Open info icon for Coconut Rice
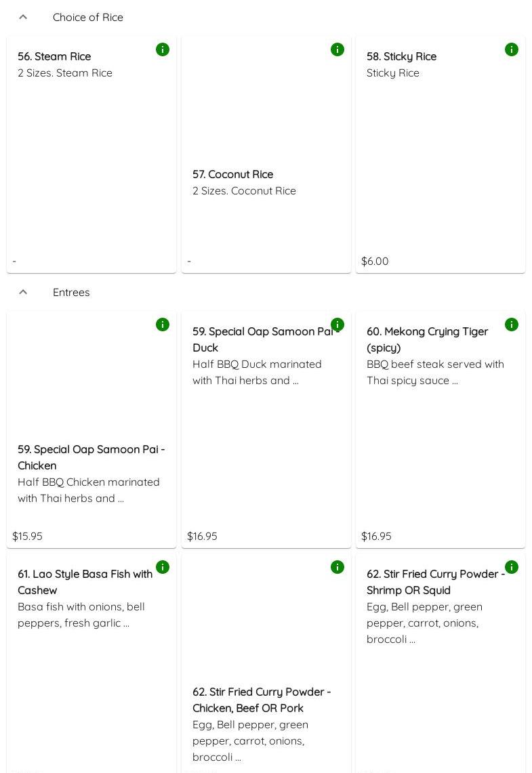Image resolution: width=532 pixels, height=773 pixels. point(337,49)
